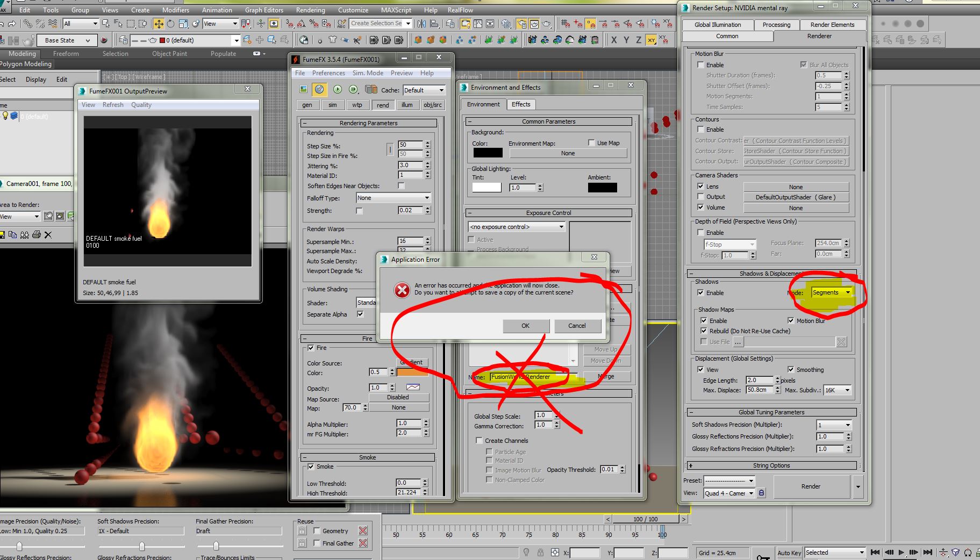Open Soft Shadows Precision multiplier dropdown
The height and width of the screenshot is (560, 980).
click(x=834, y=425)
